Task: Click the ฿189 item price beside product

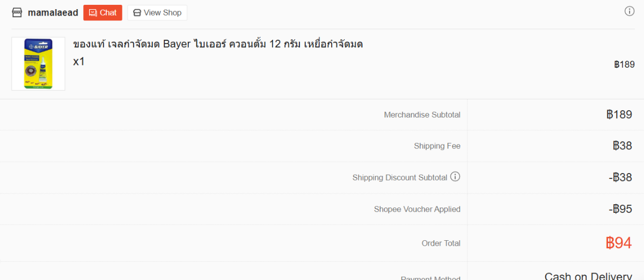Action: (x=624, y=64)
